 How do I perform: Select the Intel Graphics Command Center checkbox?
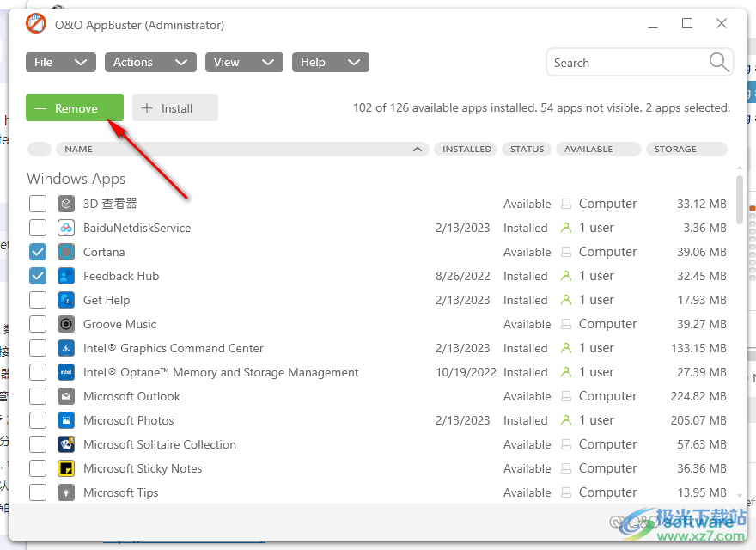point(38,348)
